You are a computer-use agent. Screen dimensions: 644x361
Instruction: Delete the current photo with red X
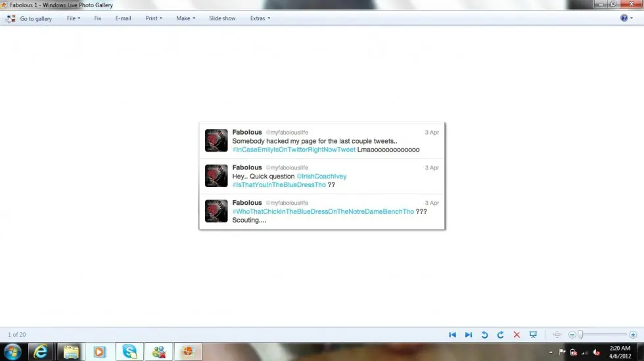click(x=517, y=335)
